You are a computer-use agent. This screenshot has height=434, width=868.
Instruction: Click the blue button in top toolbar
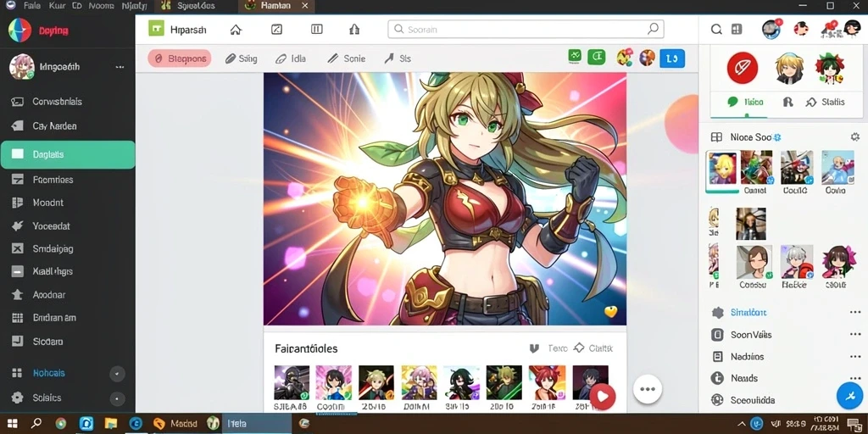coord(672,58)
